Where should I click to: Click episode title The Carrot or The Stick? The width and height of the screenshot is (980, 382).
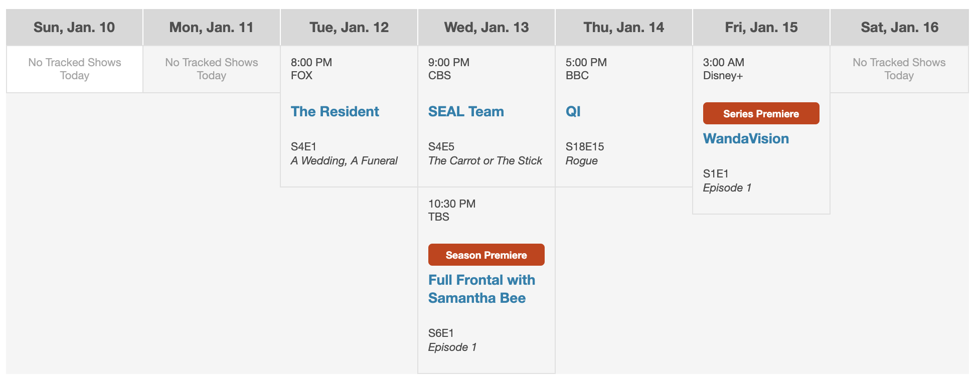point(485,161)
